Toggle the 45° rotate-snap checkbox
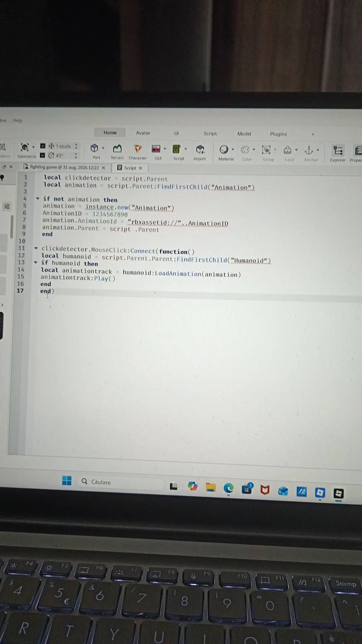Screen dimensions: 362x644 42,155
